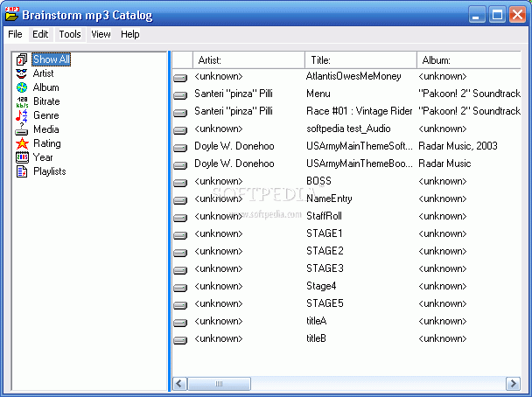Select the Menu track title
Viewport: 532px width, 397px height.
tap(318, 94)
